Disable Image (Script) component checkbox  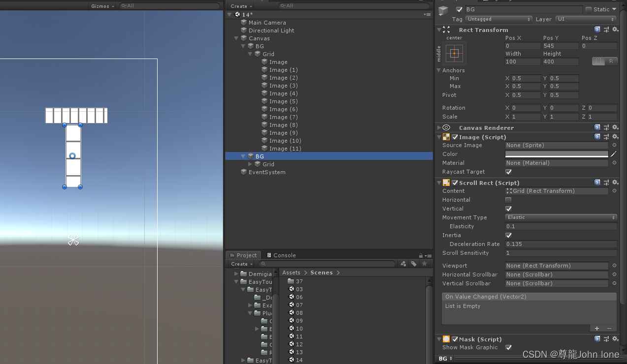455,137
